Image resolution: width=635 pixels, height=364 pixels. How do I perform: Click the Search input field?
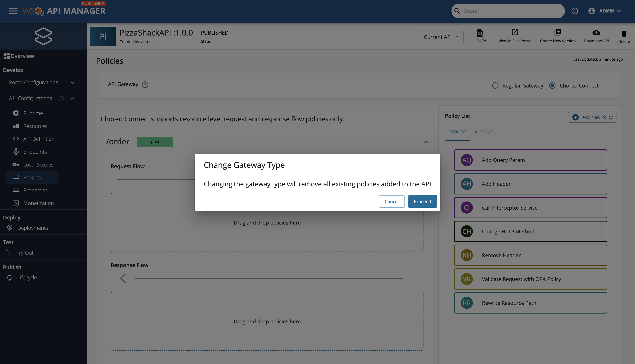[510, 11]
